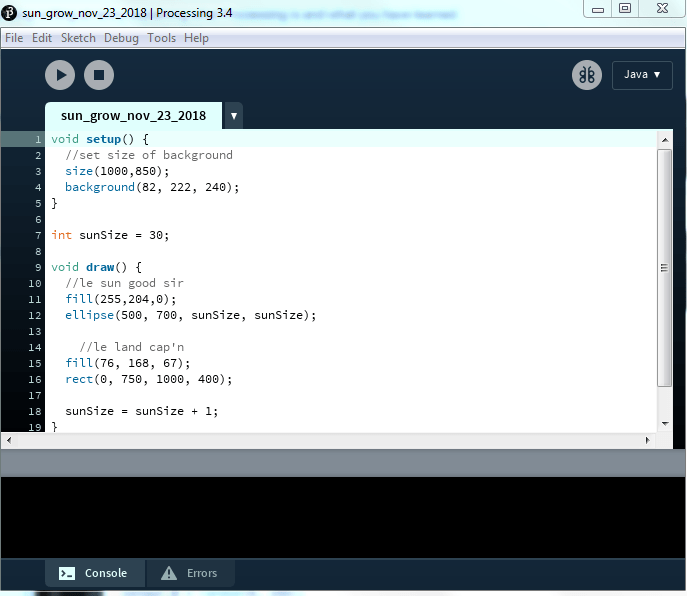Toggle the Debugger butterfly icon
This screenshot has height=596, width=687.
pyautogui.click(x=587, y=75)
